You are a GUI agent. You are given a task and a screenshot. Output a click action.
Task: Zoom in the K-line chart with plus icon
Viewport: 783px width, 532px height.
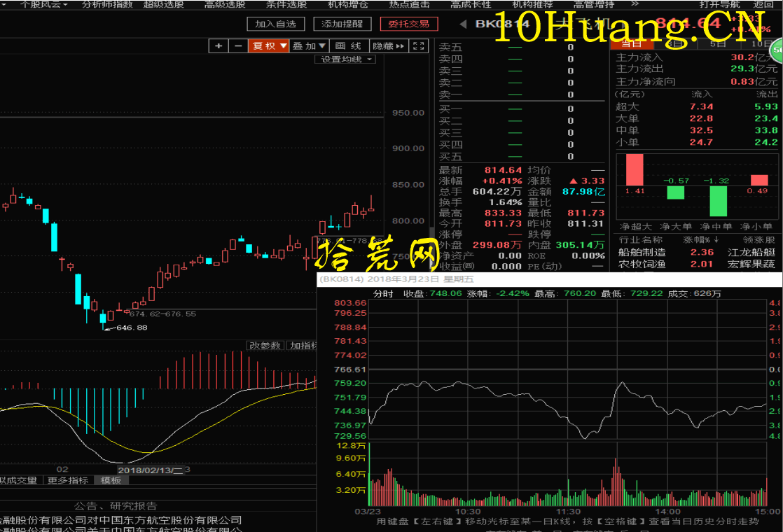219,46
